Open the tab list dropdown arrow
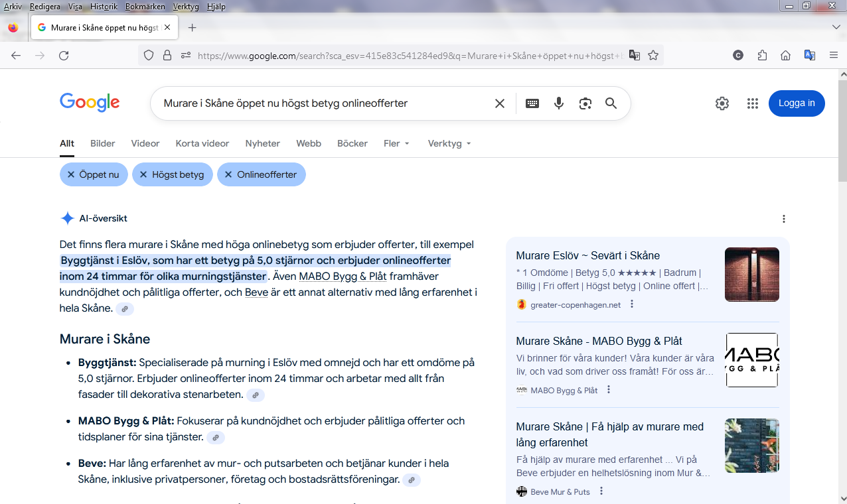847x504 pixels. tap(836, 27)
